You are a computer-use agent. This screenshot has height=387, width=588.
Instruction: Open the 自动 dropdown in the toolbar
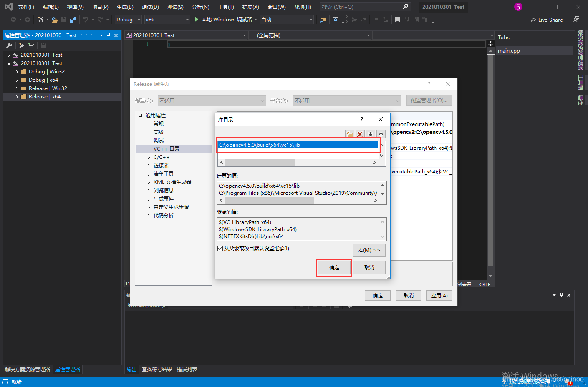[x=287, y=20]
